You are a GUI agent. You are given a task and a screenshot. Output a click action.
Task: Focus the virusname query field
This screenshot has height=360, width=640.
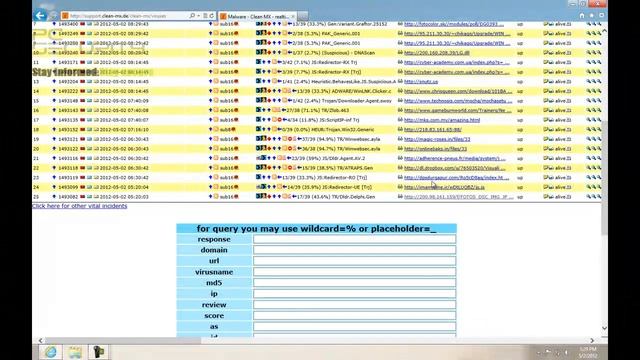354,272
